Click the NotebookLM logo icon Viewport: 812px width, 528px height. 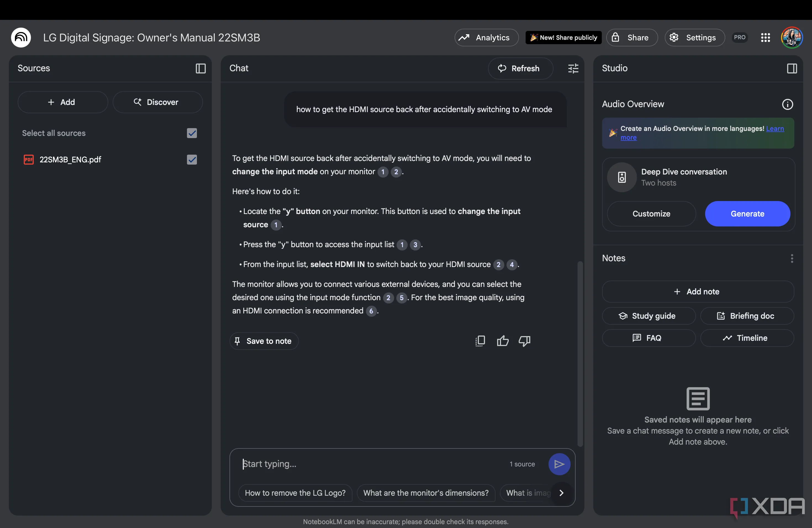click(21, 38)
